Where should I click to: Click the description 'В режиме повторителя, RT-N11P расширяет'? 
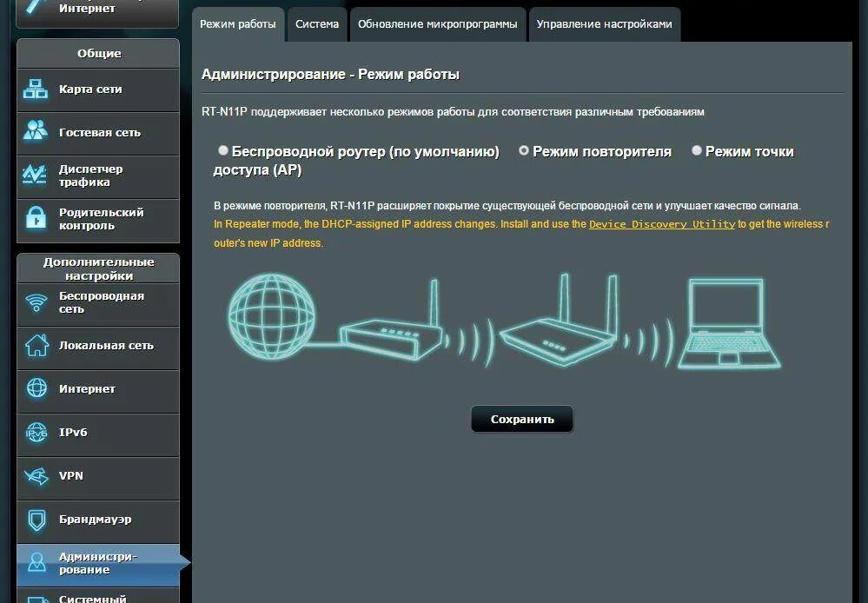point(507,205)
